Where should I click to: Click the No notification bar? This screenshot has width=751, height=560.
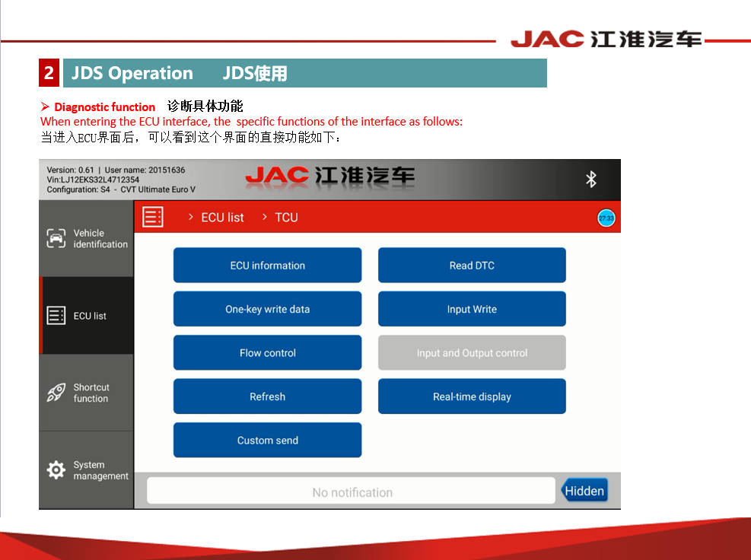coord(351,491)
